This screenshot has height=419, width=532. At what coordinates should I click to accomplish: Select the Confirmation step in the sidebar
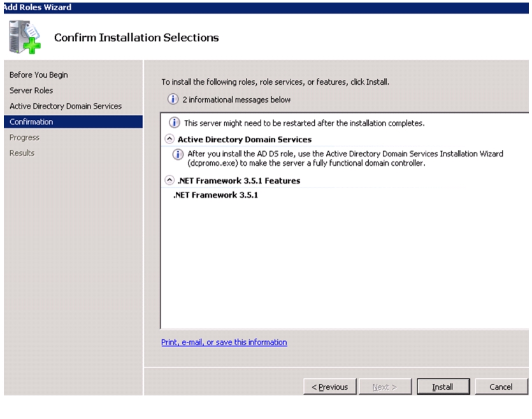[73, 122]
